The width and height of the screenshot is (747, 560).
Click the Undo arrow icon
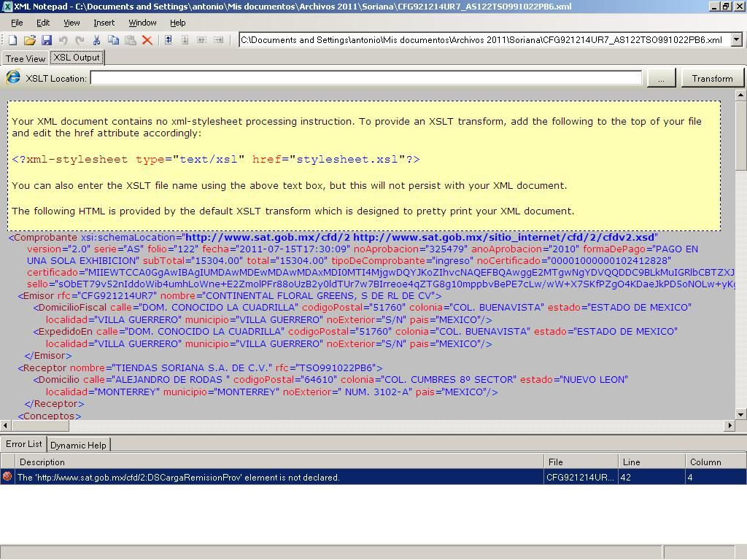coord(63,40)
